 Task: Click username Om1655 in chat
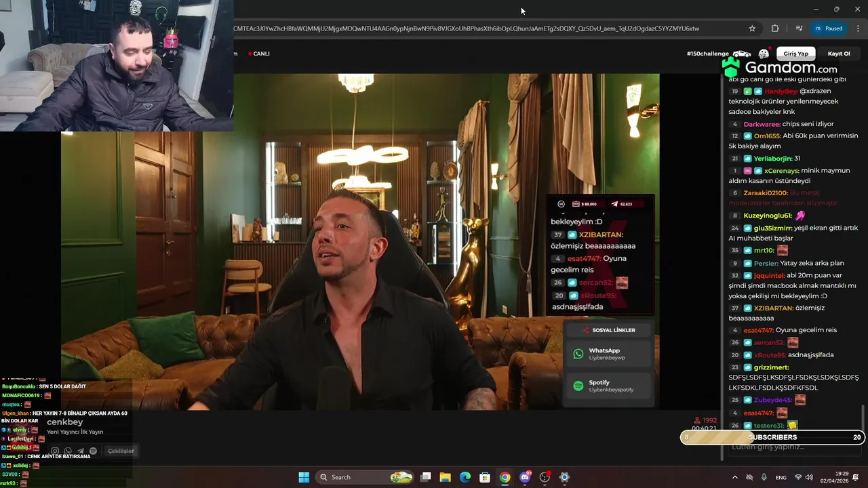pos(768,136)
